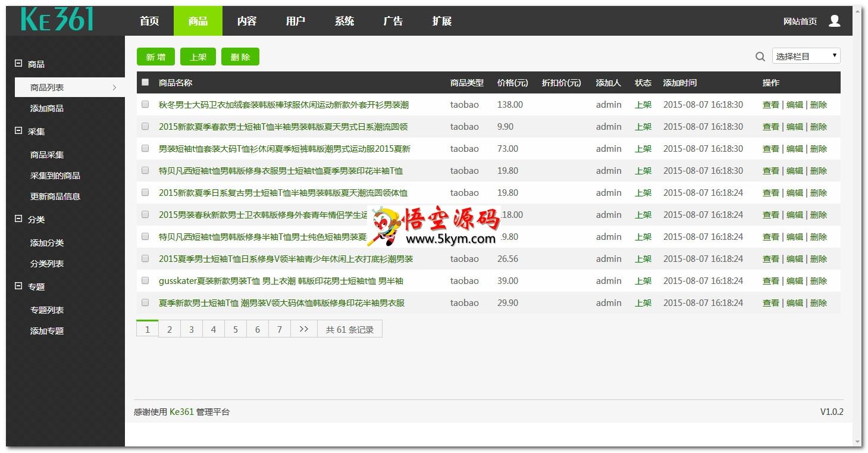Check the 73.00 price row checkbox

pos(145,148)
